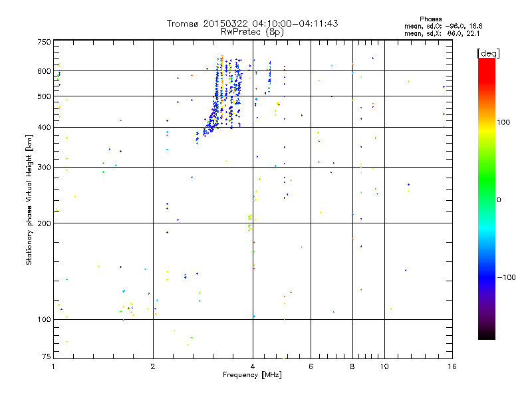Viewport: 532px width, 399px height.
Task: Click the y-axis tick label '600'
Action: pyautogui.click(x=44, y=71)
